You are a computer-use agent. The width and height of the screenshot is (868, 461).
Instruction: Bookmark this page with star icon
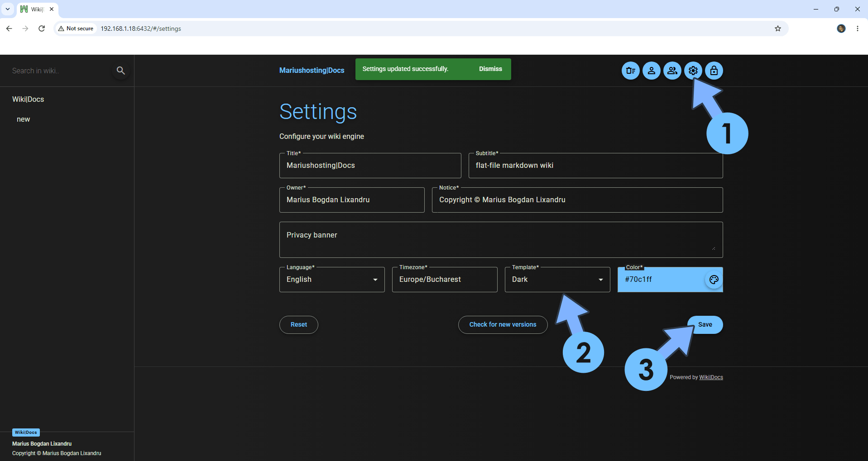777,29
